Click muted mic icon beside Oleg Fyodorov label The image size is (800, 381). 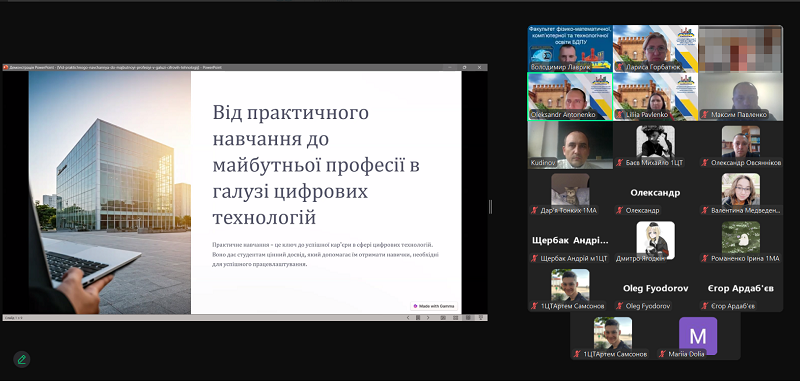(x=620, y=306)
